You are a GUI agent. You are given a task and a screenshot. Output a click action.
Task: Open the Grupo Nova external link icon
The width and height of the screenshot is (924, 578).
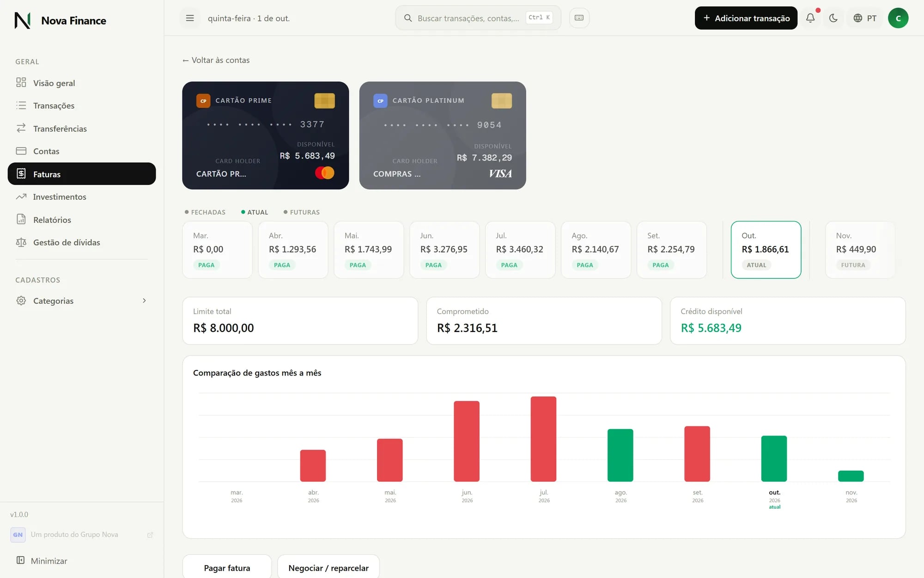tap(150, 535)
